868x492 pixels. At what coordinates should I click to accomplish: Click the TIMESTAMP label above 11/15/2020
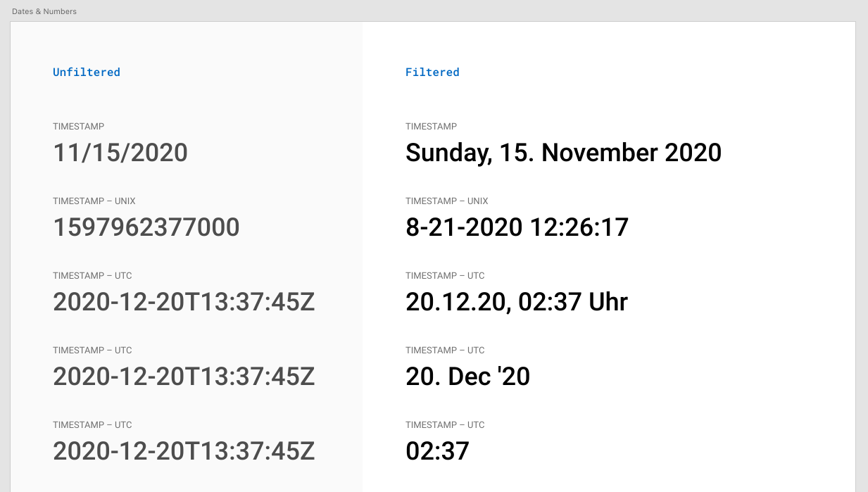pyautogui.click(x=79, y=127)
